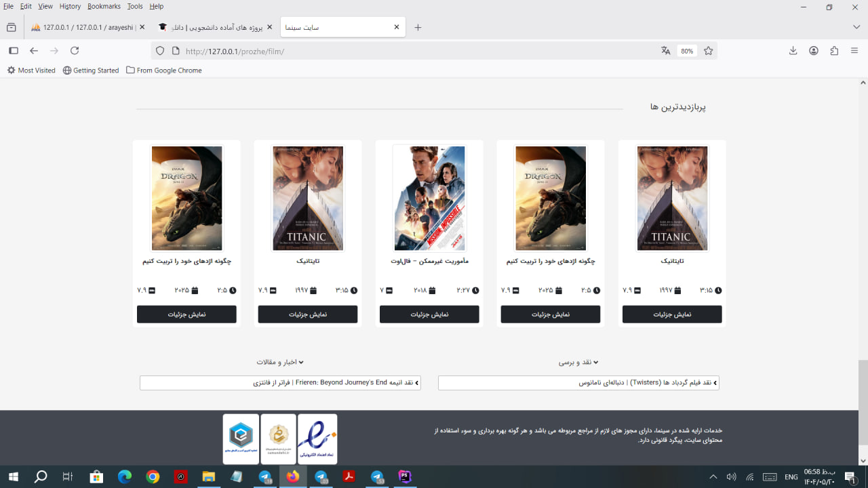
Task: Click the پربازدیدترین ها heading
Action: click(x=678, y=107)
